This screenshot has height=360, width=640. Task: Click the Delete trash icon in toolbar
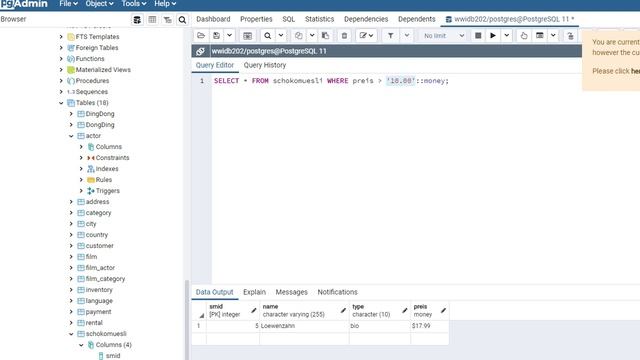(x=344, y=36)
